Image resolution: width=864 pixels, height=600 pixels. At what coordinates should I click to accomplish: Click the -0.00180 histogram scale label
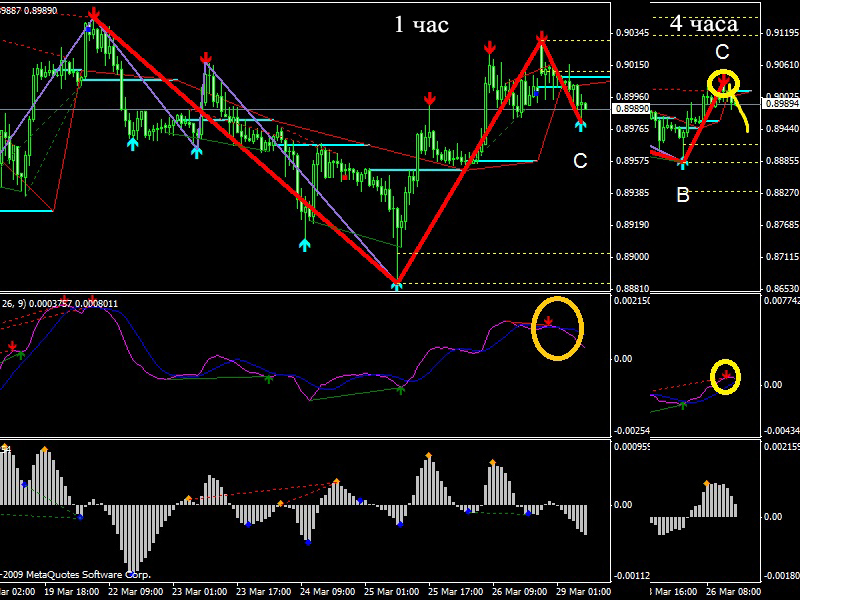tap(781, 576)
